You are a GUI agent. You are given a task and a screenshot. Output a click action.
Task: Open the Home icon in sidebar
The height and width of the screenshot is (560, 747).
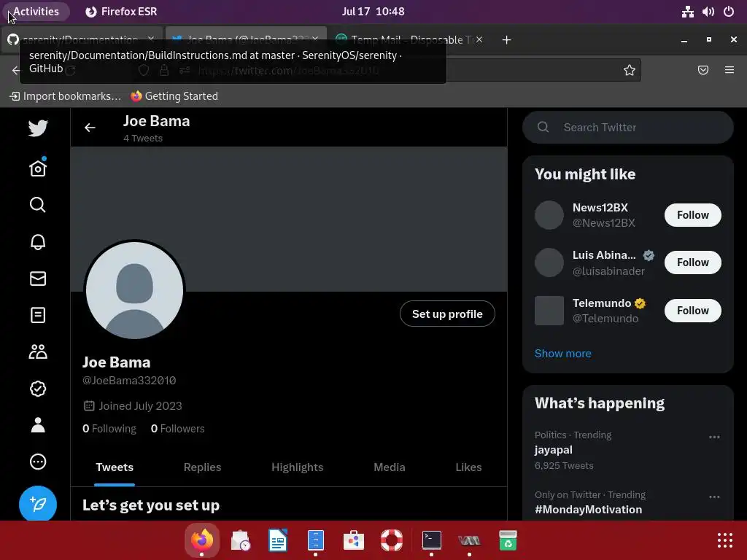pos(38,168)
